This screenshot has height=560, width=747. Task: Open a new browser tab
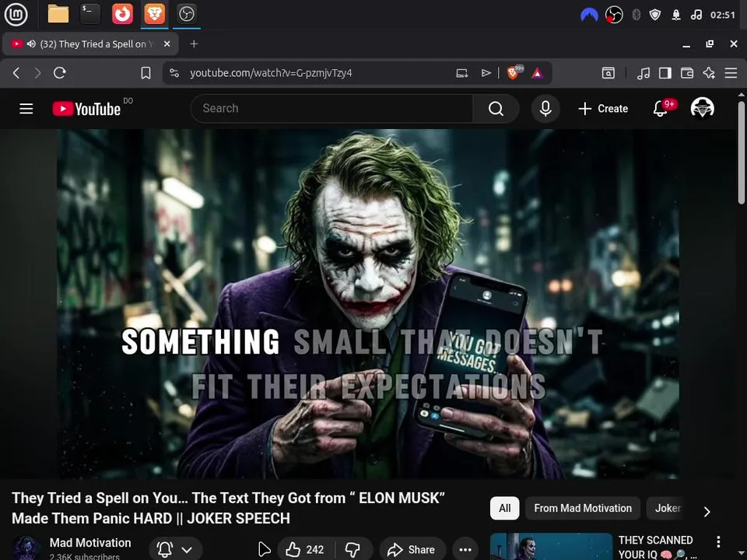194,44
